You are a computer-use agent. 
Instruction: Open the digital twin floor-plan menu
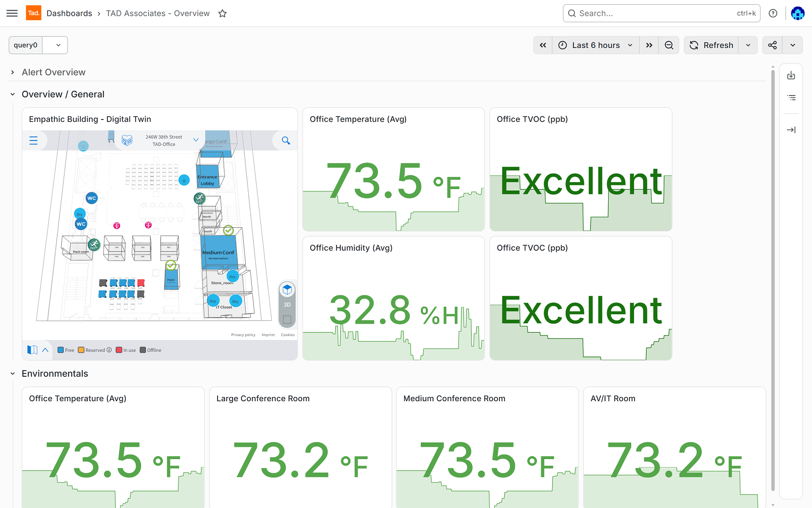[33, 141]
